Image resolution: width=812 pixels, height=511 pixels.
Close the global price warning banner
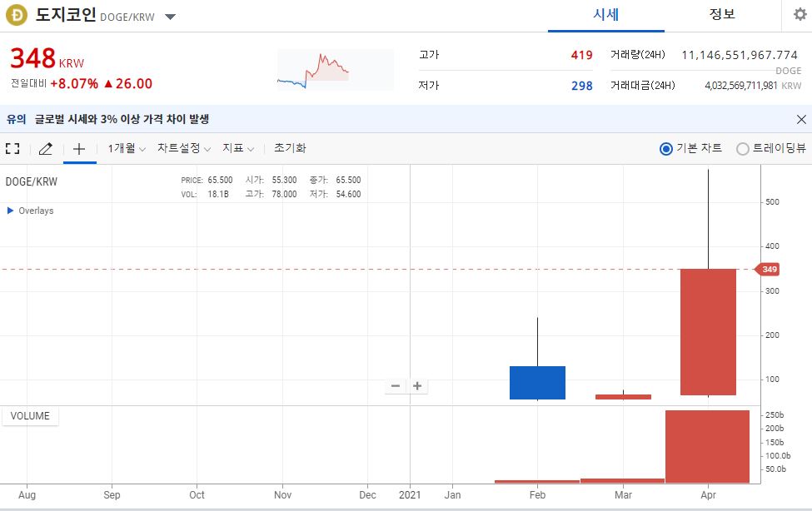pyautogui.click(x=801, y=120)
